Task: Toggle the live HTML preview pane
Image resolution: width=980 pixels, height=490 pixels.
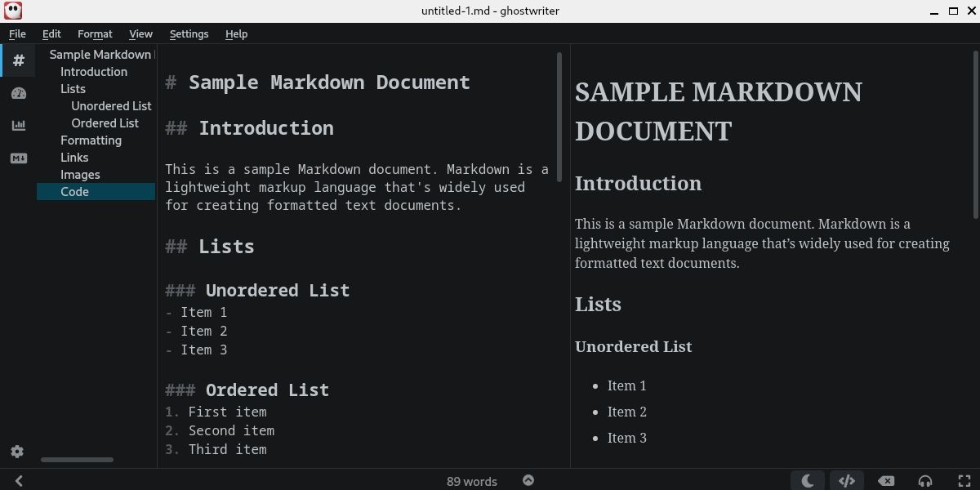Action: pyautogui.click(x=847, y=481)
